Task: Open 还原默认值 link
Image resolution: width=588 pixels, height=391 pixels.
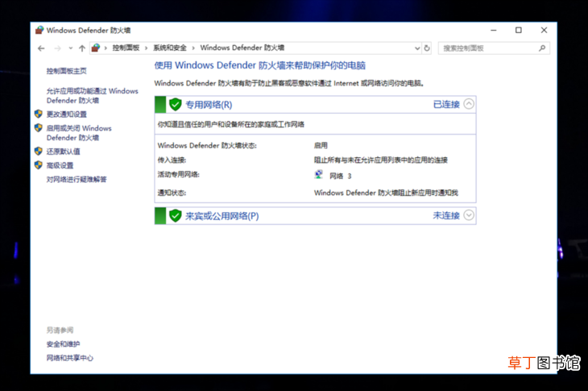Action: tap(63, 152)
